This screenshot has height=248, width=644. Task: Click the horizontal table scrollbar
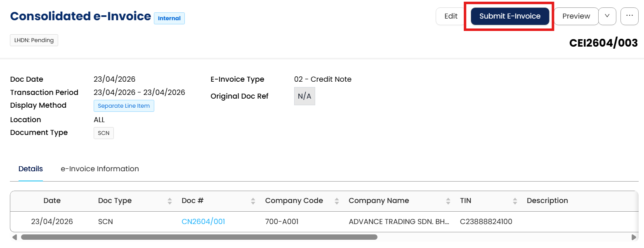(199, 237)
